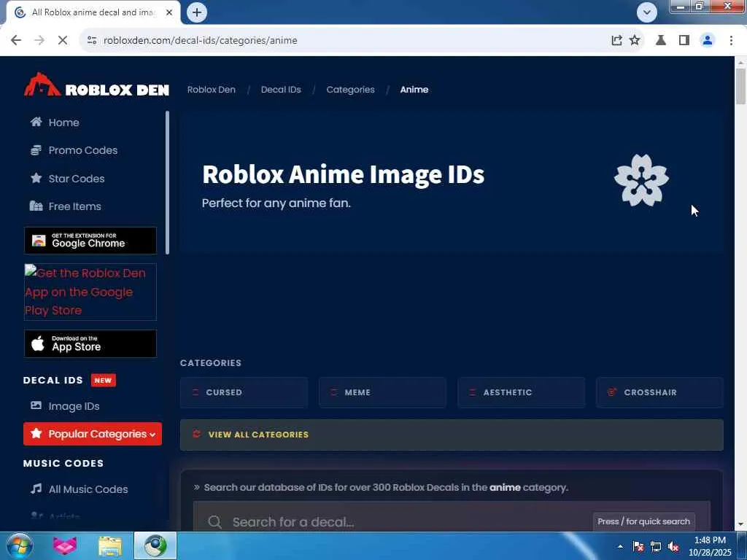The image size is (747, 560).
Task: Toggle the browser side panel
Action: (x=684, y=41)
